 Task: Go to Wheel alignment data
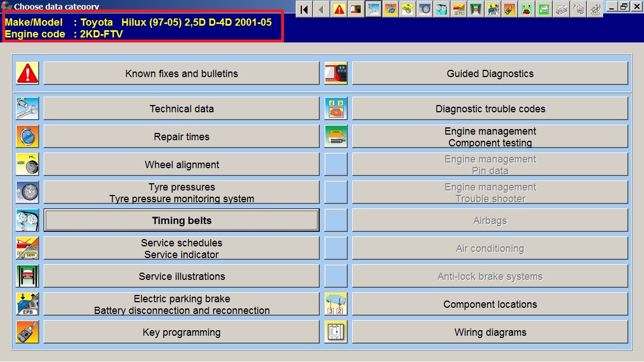point(182,164)
